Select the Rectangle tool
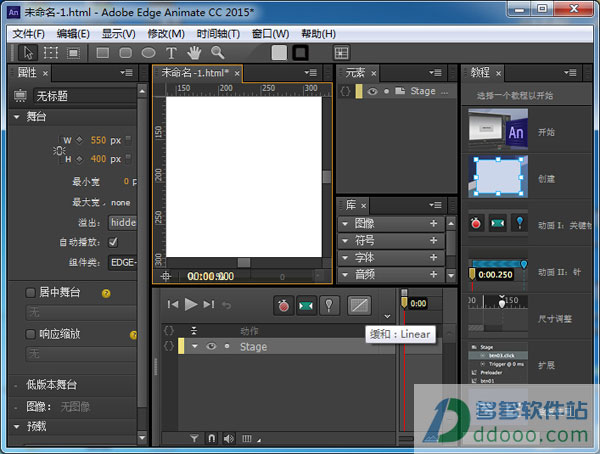The image size is (600, 454). (x=103, y=53)
